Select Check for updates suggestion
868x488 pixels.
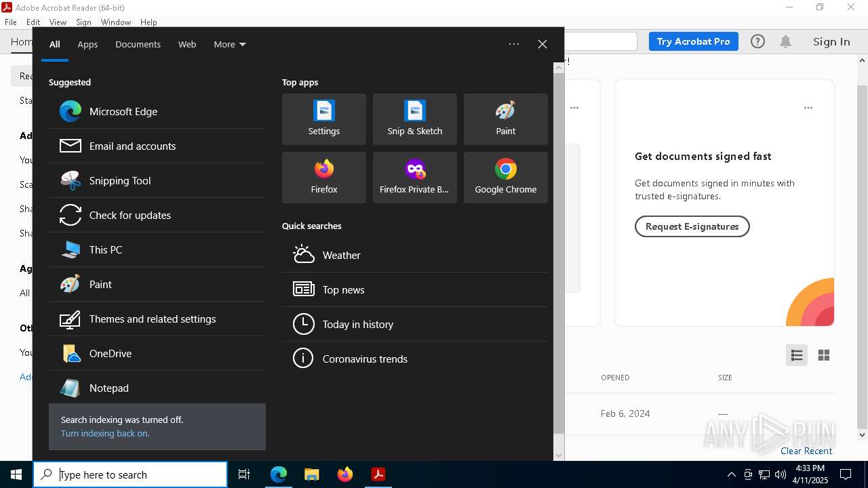[x=157, y=215]
